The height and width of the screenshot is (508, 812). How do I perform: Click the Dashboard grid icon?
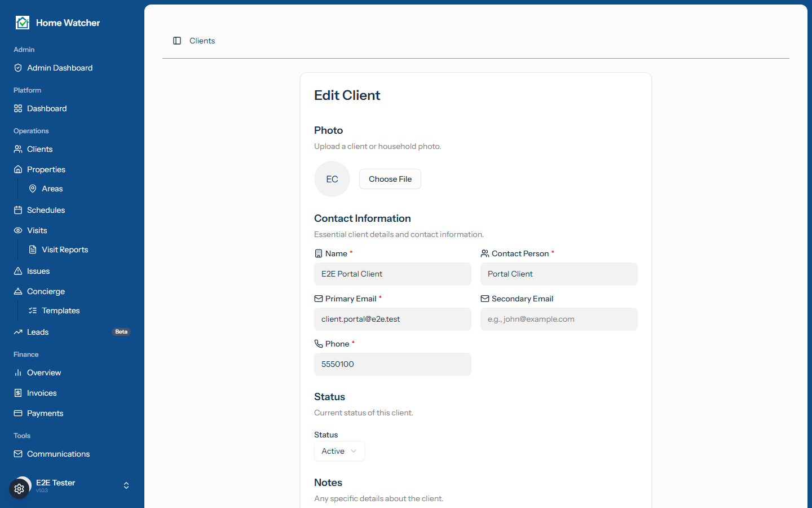(x=18, y=108)
